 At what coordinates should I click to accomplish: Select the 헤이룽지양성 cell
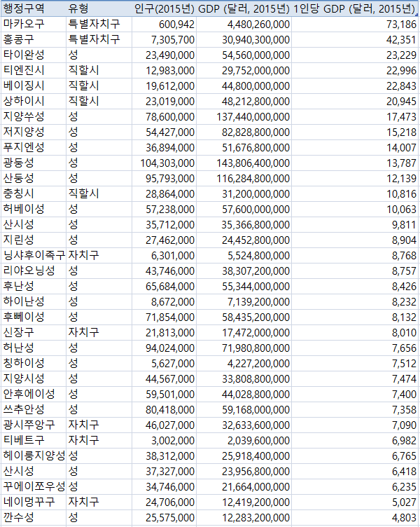[34, 455]
